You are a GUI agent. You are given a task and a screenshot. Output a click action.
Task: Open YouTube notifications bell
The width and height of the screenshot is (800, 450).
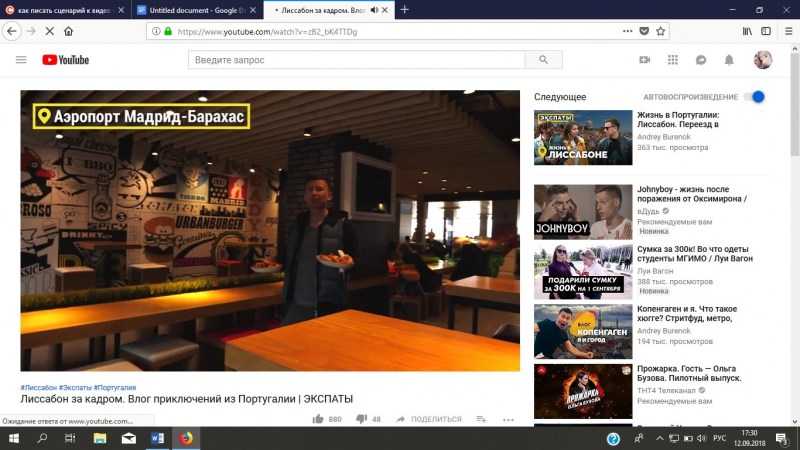point(729,60)
